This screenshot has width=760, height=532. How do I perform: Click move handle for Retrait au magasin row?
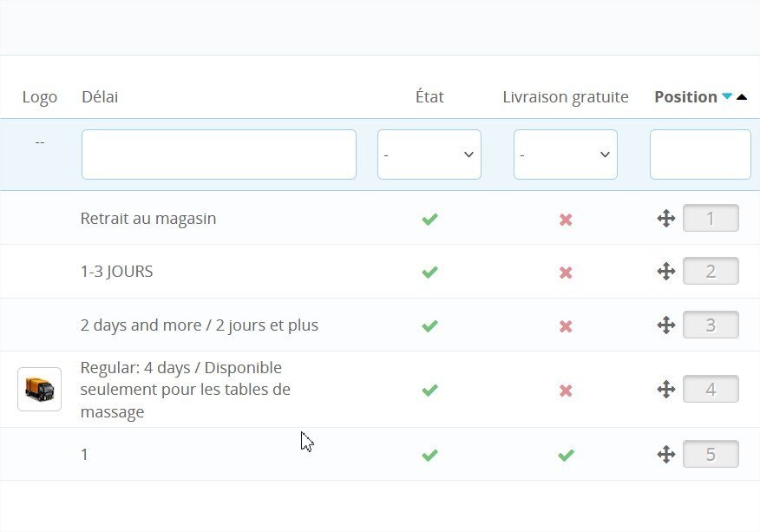click(665, 219)
